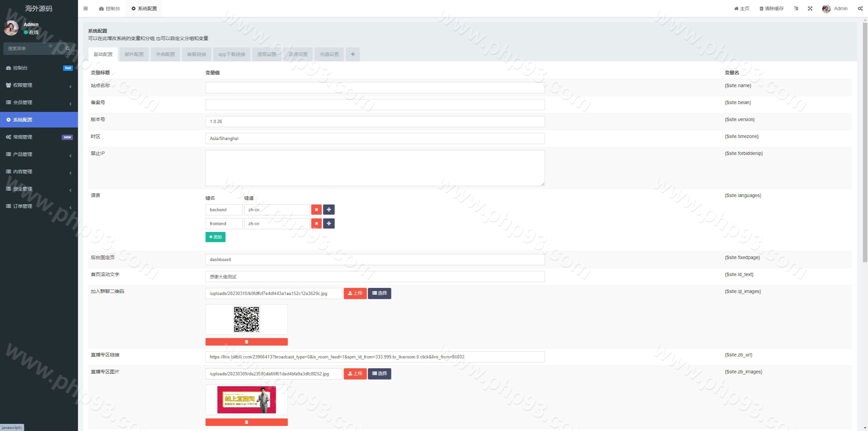Click the hamburger sidebar toggle icon
868x431 pixels.
click(x=85, y=8)
